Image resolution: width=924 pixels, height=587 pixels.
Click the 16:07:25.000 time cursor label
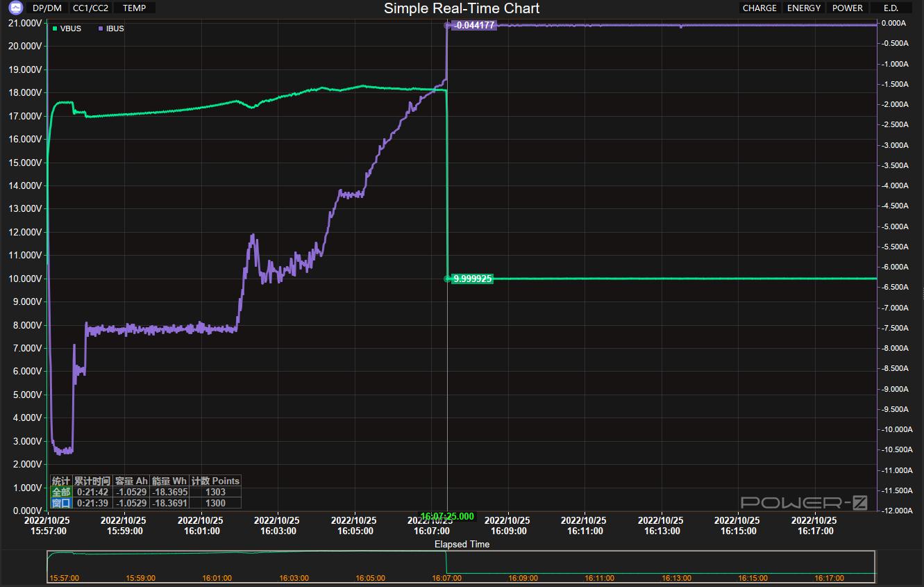point(447,516)
